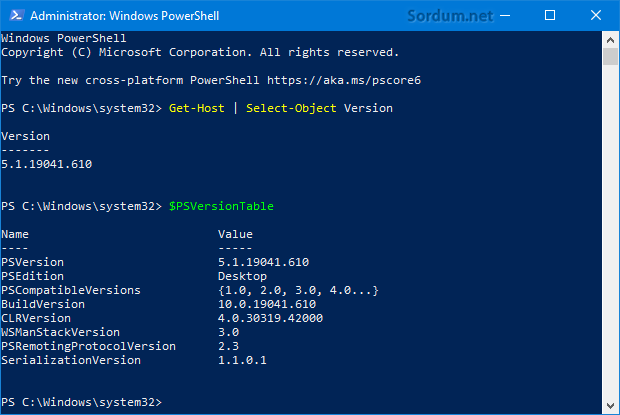Click the BuildVersion value 10.0.19041.610
620x415 pixels.
pos(267,304)
